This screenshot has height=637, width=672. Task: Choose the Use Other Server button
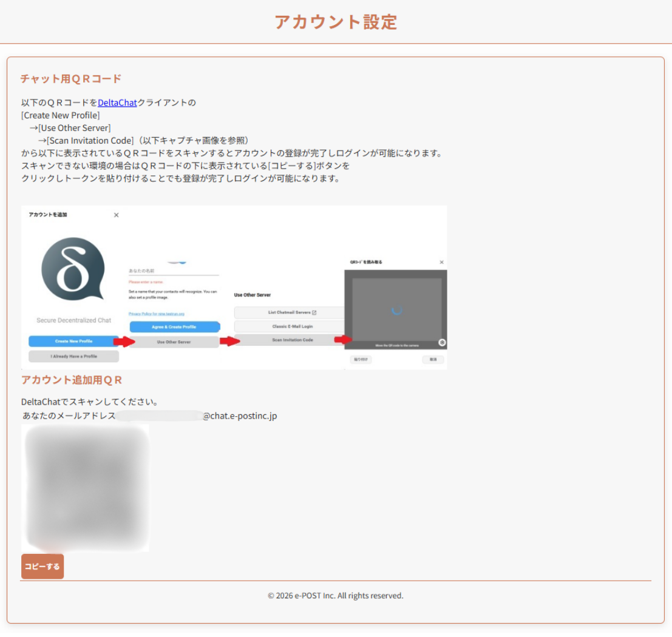[x=174, y=342]
